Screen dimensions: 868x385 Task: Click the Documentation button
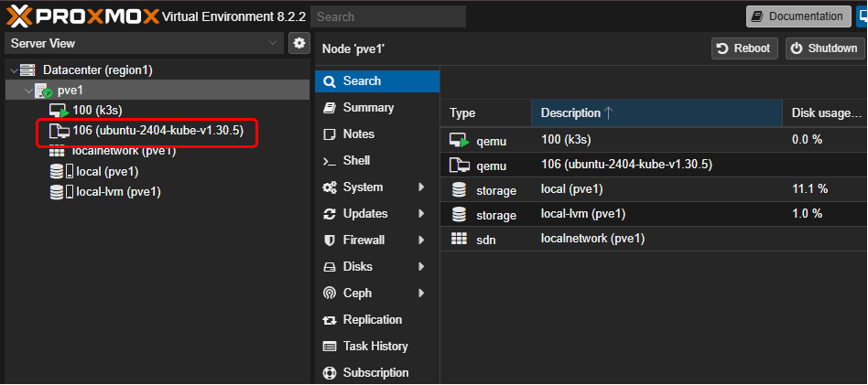[x=798, y=16]
